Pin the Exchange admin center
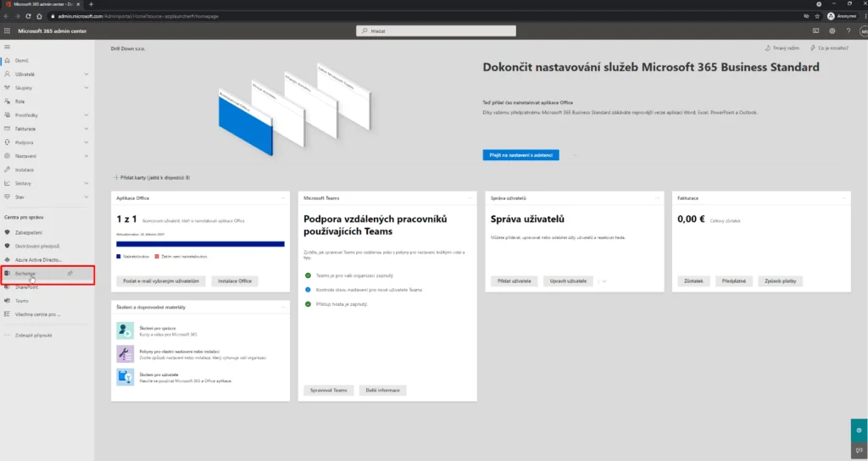The image size is (868, 461). click(x=70, y=274)
